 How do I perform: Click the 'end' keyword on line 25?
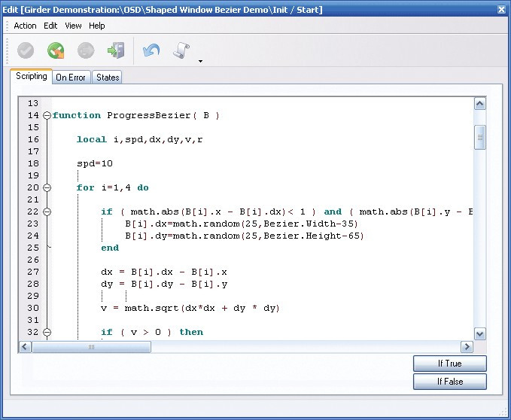(110, 248)
